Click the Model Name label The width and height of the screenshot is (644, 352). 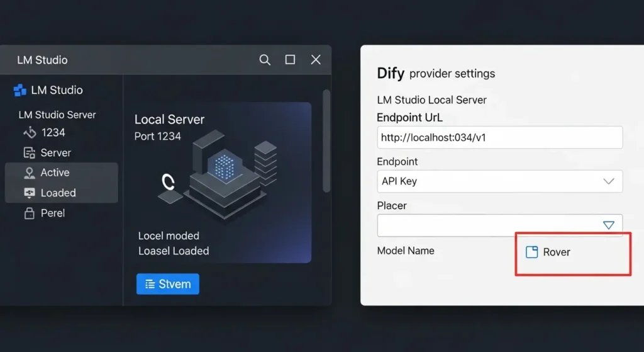[x=406, y=251]
